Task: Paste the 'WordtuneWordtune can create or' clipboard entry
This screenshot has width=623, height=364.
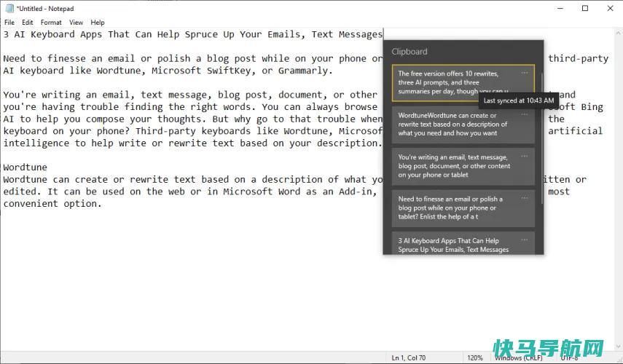Action: tap(463, 124)
